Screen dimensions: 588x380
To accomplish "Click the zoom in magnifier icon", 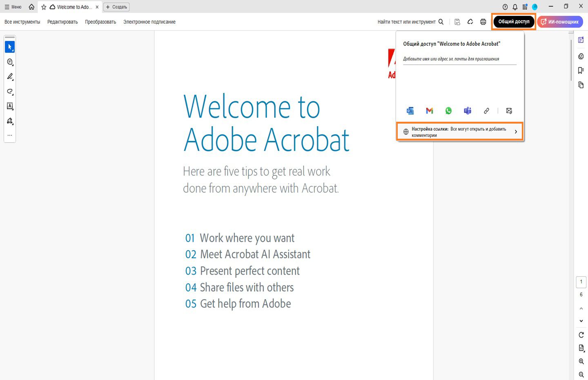I will pyautogui.click(x=581, y=362).
